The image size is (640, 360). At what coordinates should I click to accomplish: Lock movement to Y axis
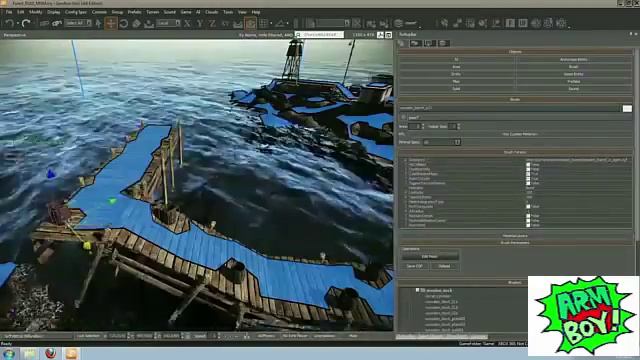tap(200, 23)
